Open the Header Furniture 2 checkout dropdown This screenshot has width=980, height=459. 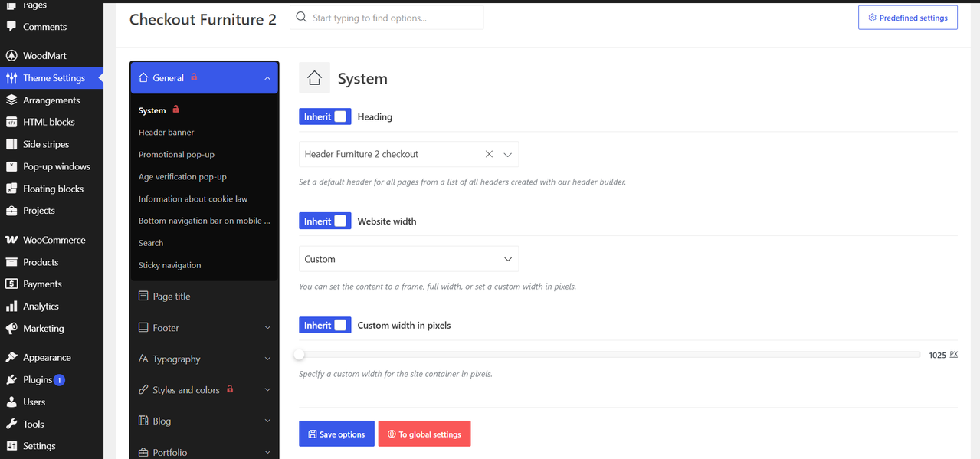tap(408, 154)
